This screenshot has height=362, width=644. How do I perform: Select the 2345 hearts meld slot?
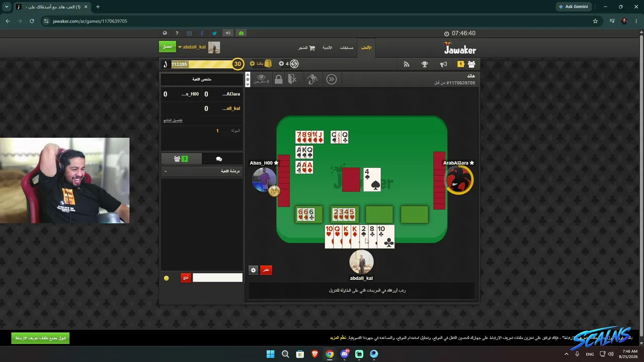[x=344, y=214]
